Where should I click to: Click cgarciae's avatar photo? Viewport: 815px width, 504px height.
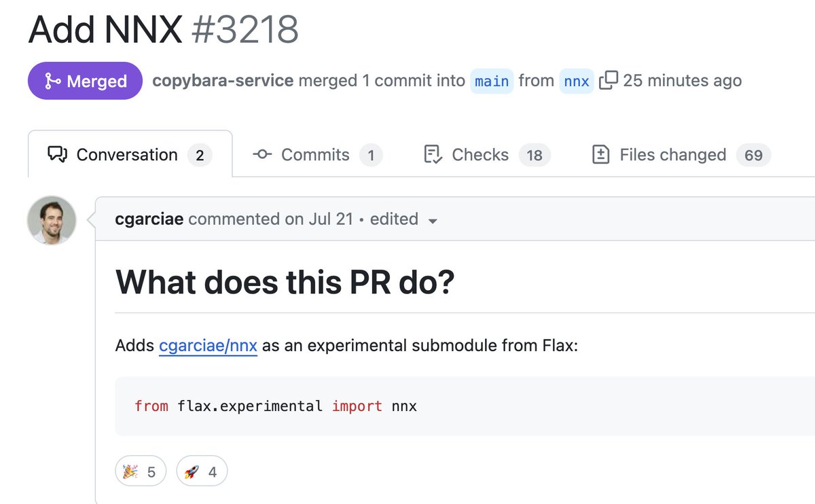point(52,220)
